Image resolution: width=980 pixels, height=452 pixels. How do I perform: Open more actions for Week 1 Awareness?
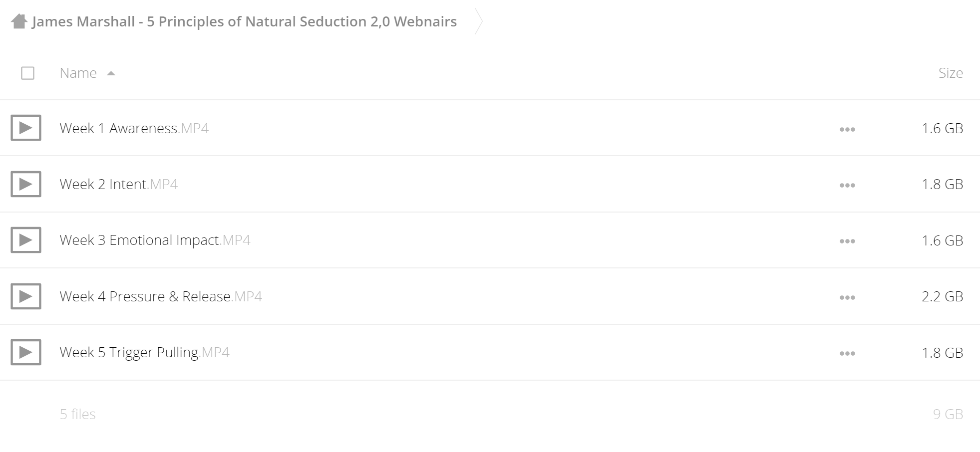coord(847,129)
